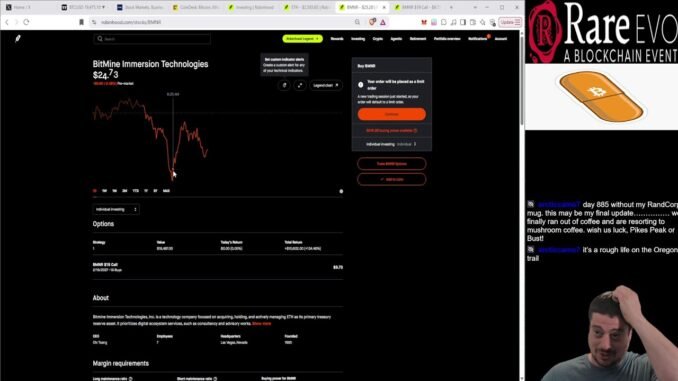Open the Individual investing dropdown below chart
This screenshot has width=678, height=381.
click(116, 209)
